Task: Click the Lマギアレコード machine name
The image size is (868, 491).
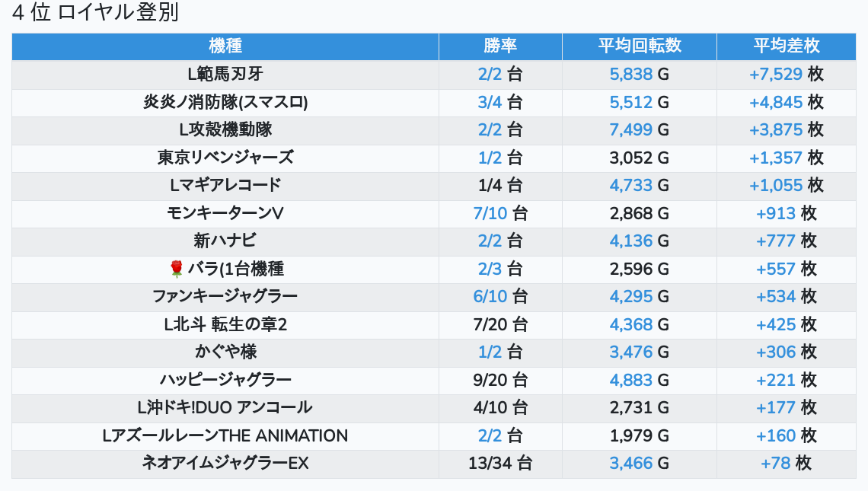Action: click(225, 185)
